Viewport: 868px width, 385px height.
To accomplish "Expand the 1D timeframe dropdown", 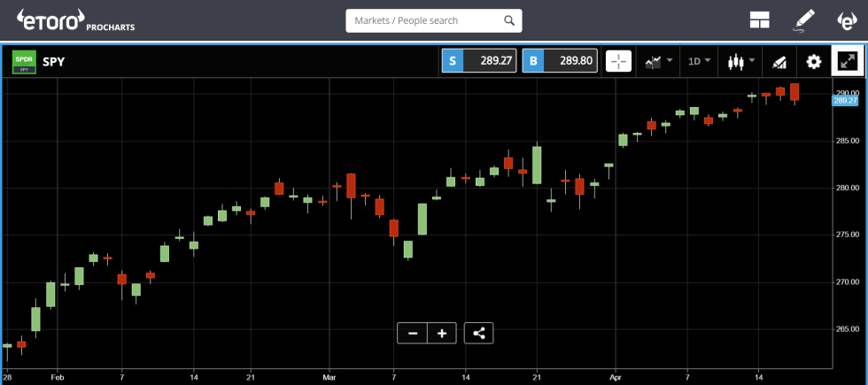I will 700,61.
